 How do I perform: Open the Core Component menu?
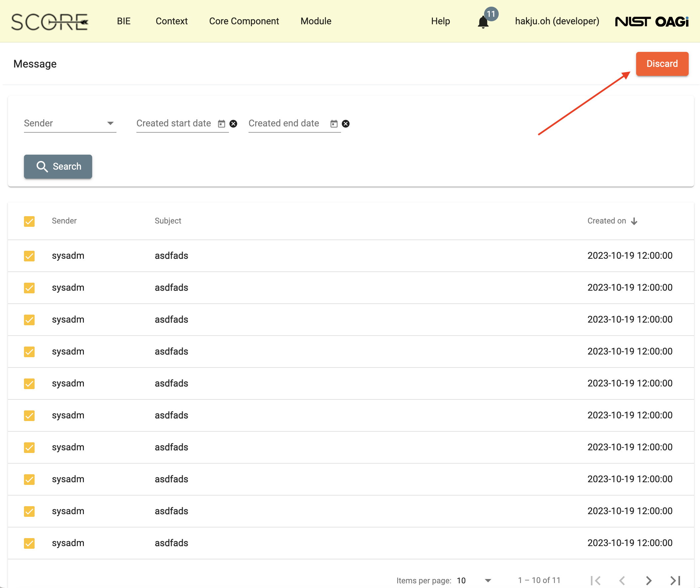[244, 21]
